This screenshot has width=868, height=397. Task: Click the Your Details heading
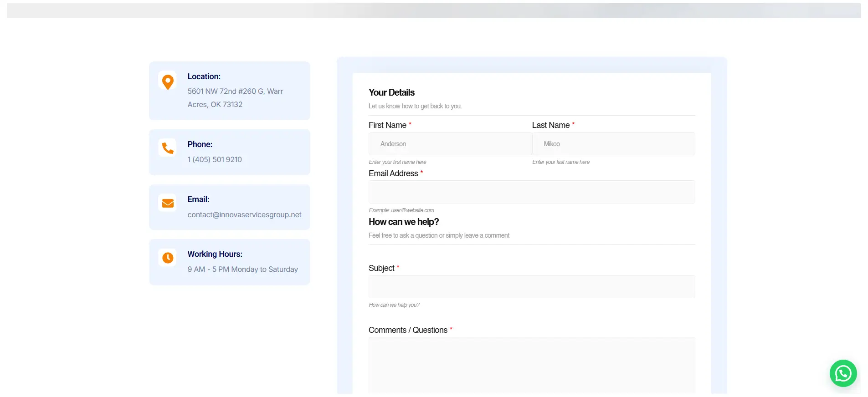point(391,93)
